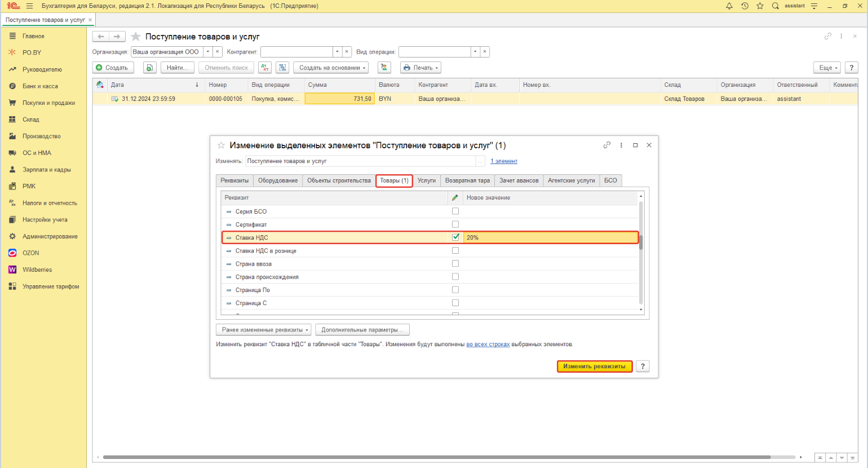The image size is (868, 468).
Task: Open the OZON sidebar section
Action: coord(31,253)
